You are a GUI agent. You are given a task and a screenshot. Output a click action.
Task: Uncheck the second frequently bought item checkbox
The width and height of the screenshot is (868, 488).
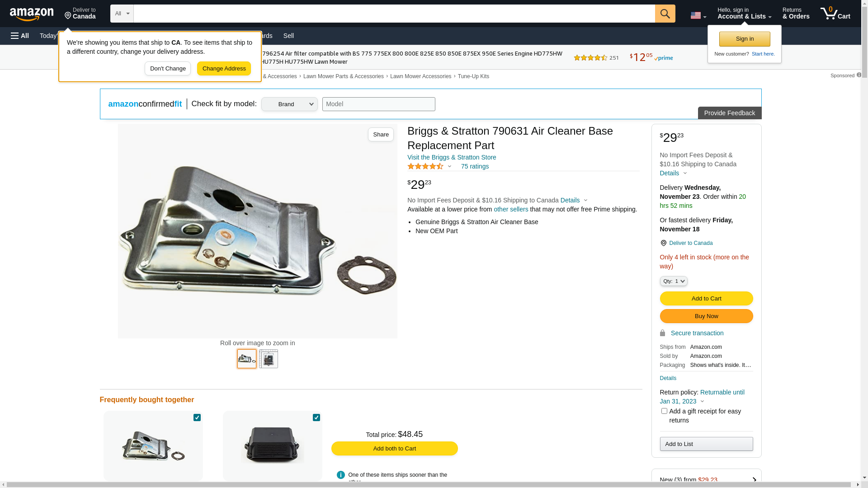click(316, 418)
